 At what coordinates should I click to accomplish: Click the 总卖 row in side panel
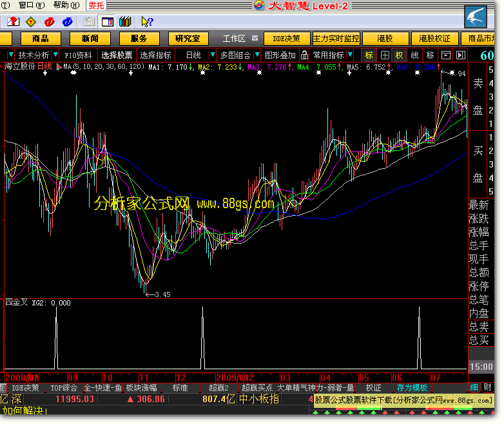(481, 327)
